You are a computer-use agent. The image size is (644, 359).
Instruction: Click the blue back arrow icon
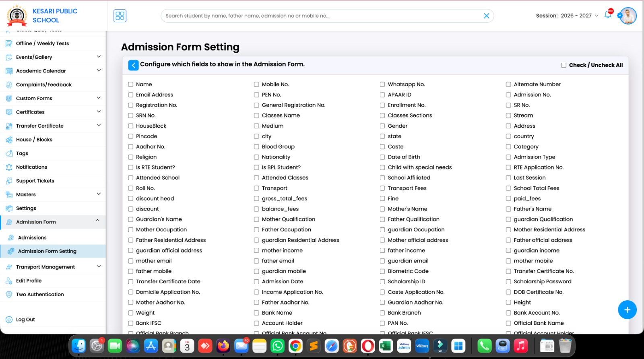click(x=133, y=65)
